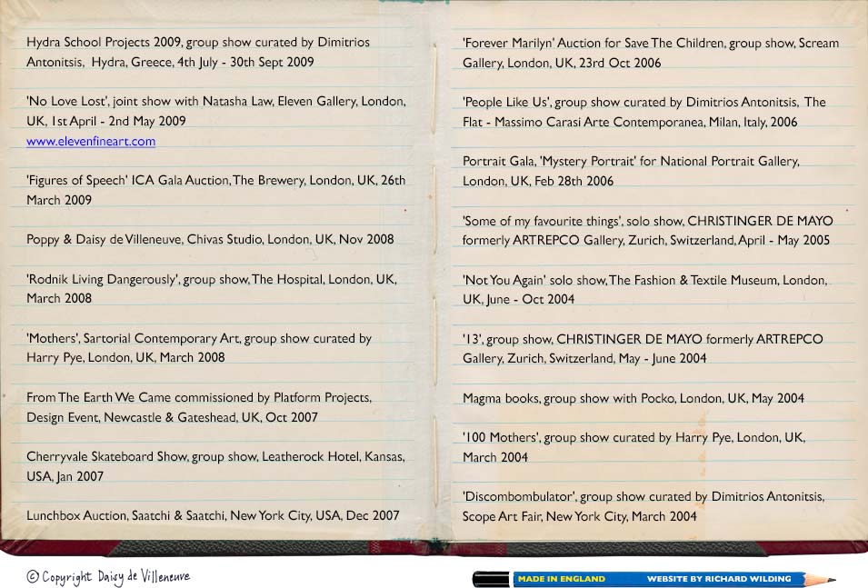Viewport: 868px width, 588px height.
Task: Click the 'Not You Again' solo show entry
Action: pos(644,290)
